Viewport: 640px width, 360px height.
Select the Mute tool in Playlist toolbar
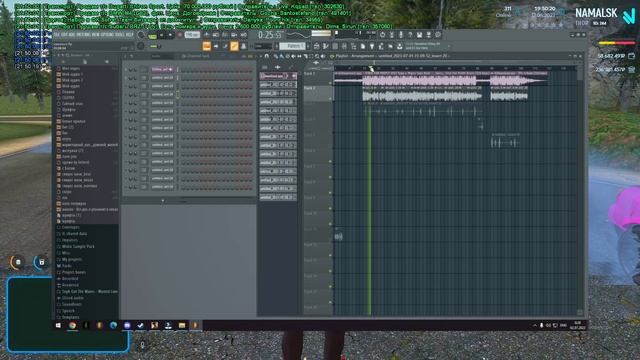point(293,56)
